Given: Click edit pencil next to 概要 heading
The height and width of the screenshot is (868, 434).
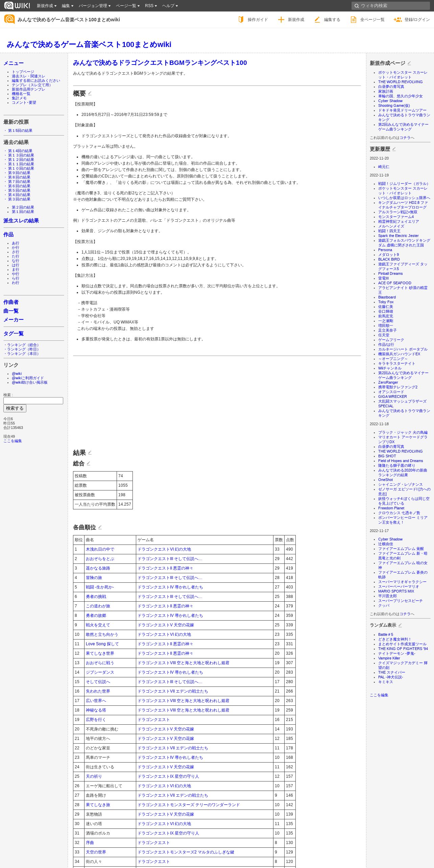Looking at the screenshot, I should [x=90, y=93].
